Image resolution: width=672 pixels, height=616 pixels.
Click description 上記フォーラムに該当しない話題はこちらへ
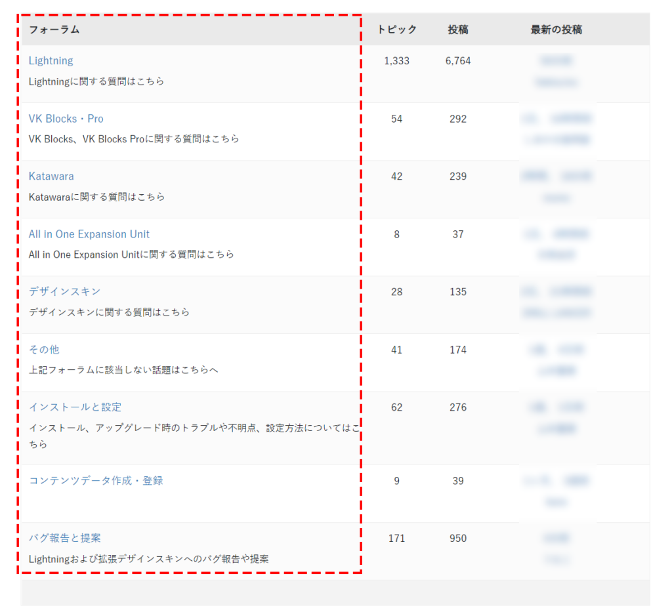[123, 370]
